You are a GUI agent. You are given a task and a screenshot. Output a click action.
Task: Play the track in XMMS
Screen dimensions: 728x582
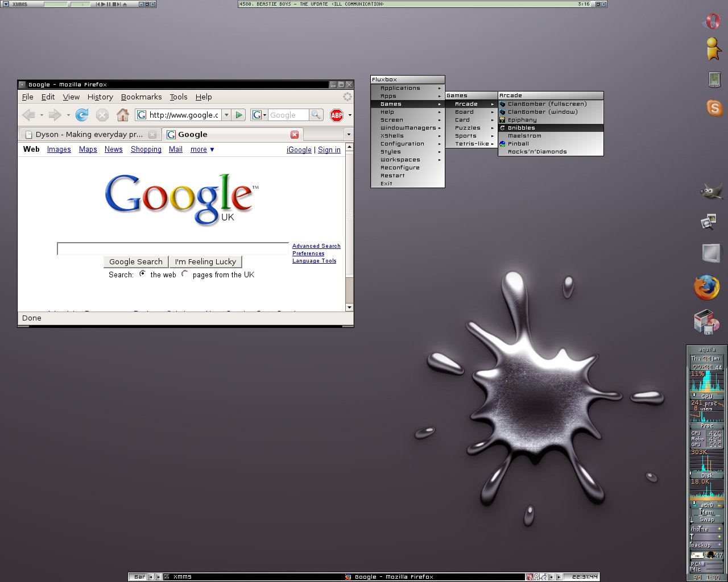[x=103, y=4]
